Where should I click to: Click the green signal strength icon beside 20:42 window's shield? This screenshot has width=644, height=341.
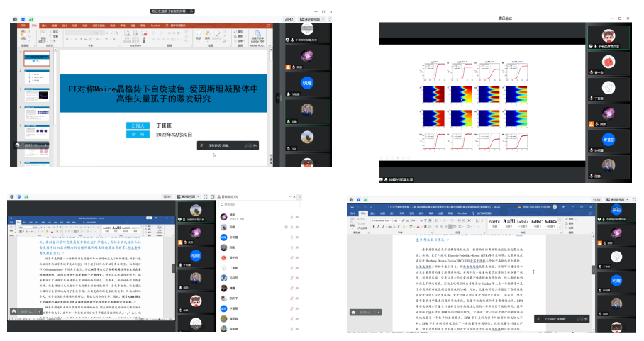coord(31,19)
